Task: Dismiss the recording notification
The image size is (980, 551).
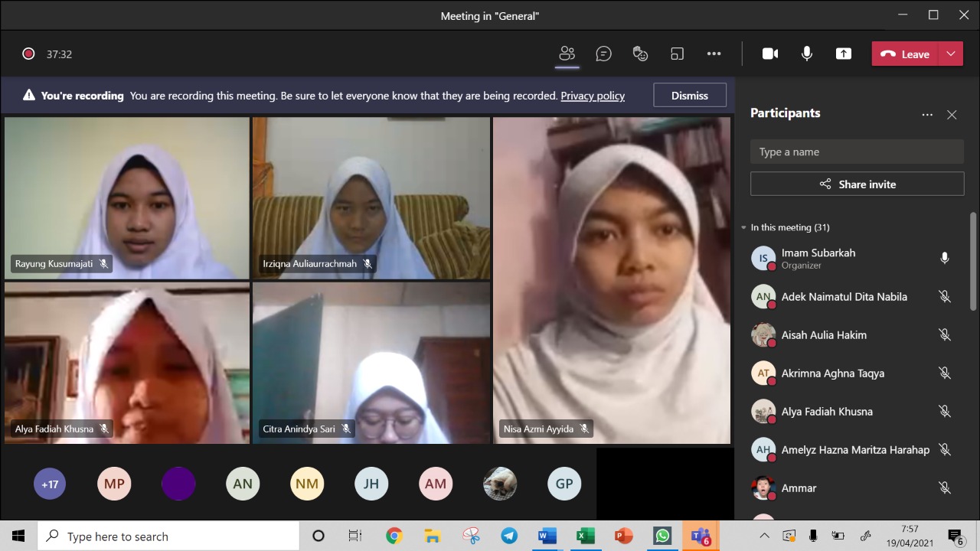Action: [x=689, y=96]
